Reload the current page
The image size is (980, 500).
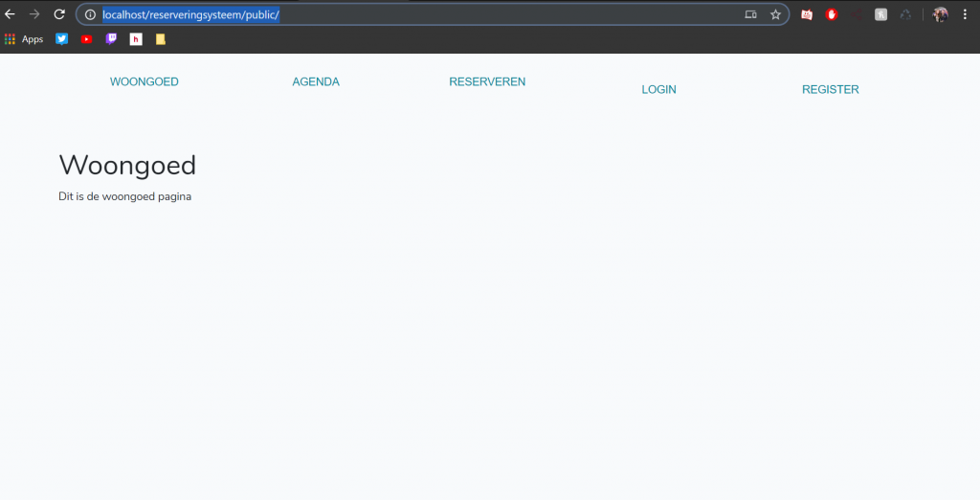[59, 14]
